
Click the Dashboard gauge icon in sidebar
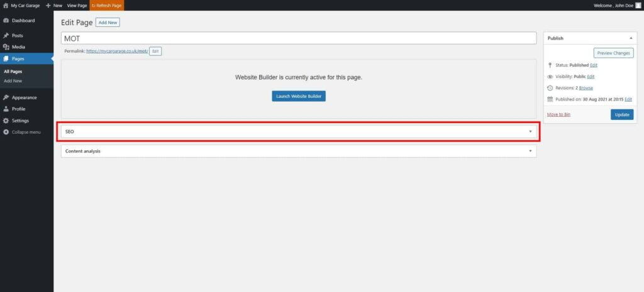click(x=6, y=21)
